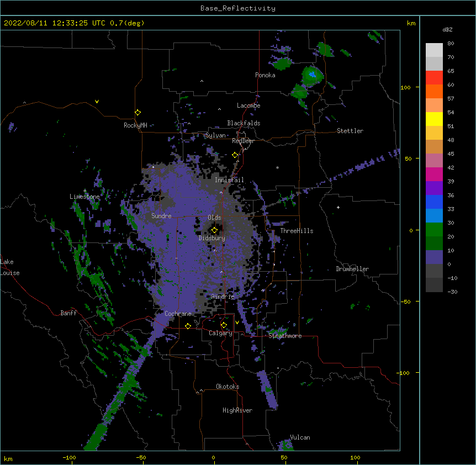Viewport: 476px width, 465px height.
Task: Click the Airdrie city label
Action: tap(223, 297)
